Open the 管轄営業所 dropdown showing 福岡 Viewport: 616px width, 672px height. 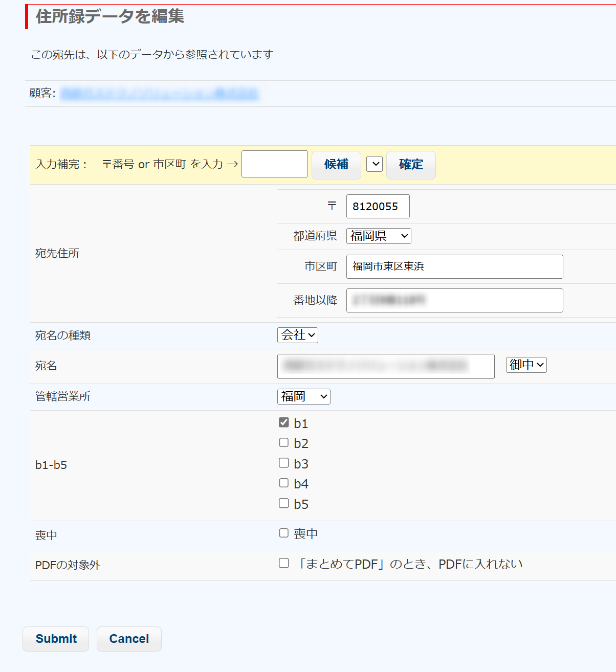click(x=303, y=396)
